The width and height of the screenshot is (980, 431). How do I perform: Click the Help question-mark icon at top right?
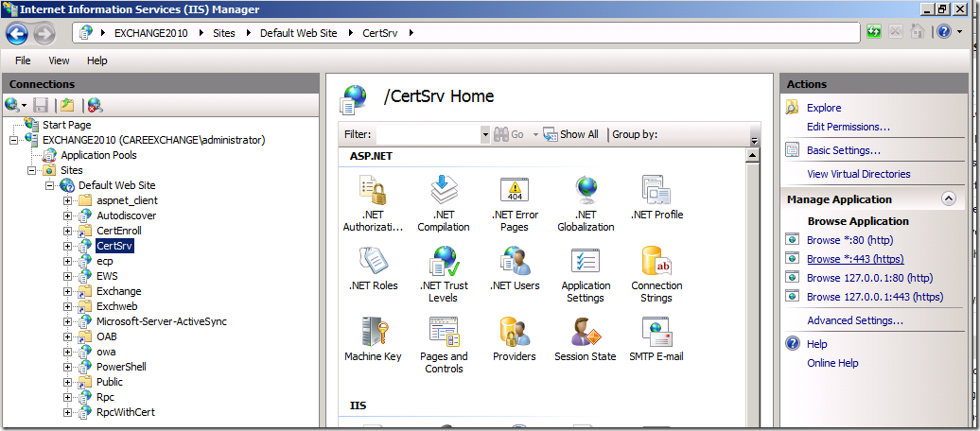[x=944, y=32]
